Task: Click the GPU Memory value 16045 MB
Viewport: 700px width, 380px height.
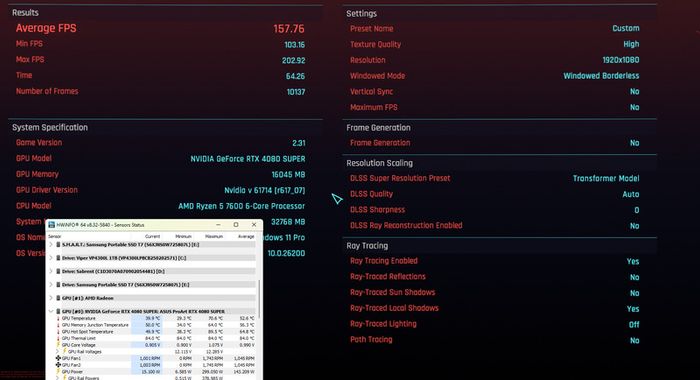Action: point(288,175)
